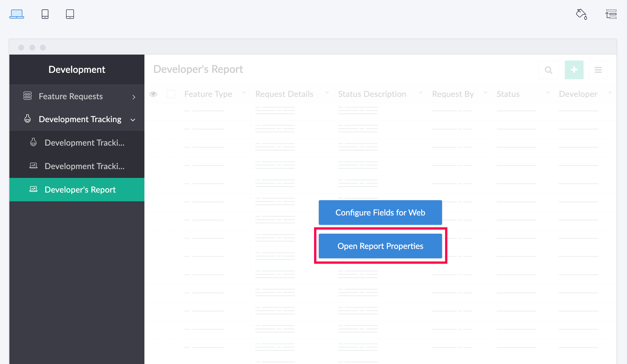Click Configure Fields for Web button
Screen dimensions: 627x364
(380, 213)
